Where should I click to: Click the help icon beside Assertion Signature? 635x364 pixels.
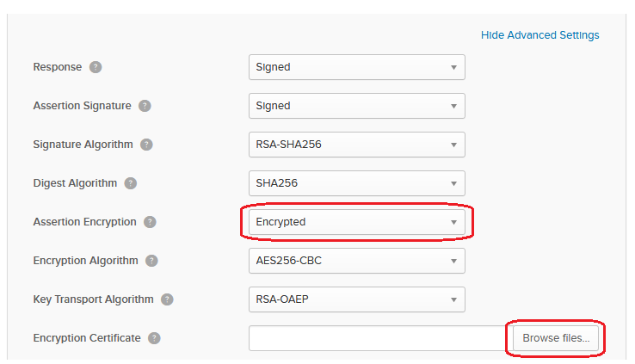pos(145,106)
